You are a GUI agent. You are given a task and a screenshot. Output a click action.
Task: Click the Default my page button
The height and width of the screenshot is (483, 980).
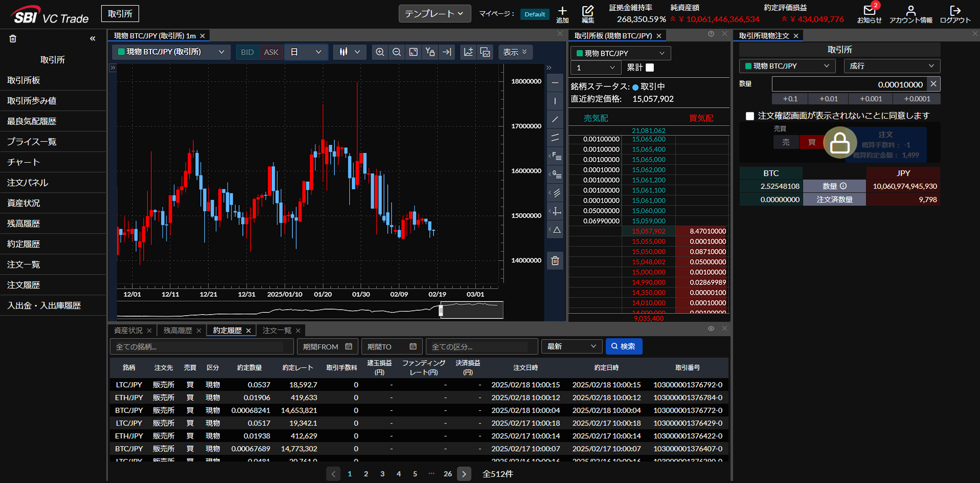click(535, 14)
